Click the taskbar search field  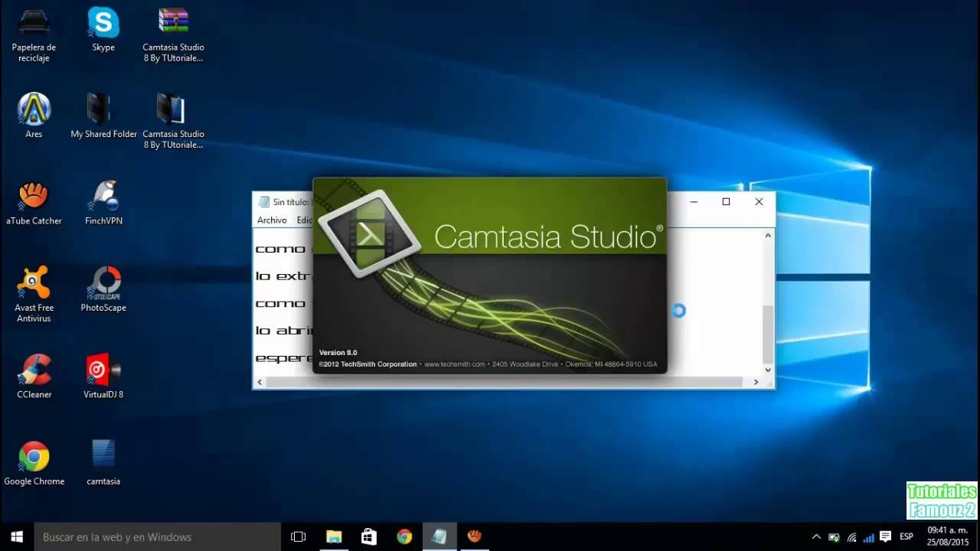(153, 536)
